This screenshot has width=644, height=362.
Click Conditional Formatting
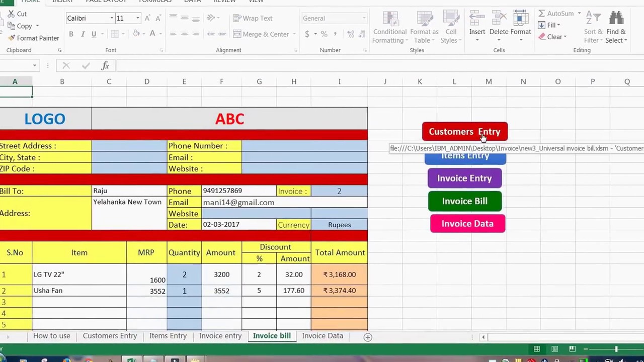click(x=390, y=28)
